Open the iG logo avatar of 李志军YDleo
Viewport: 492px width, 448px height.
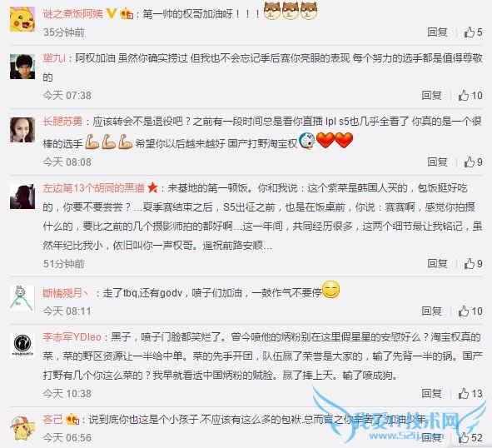[x=22, y=346]
